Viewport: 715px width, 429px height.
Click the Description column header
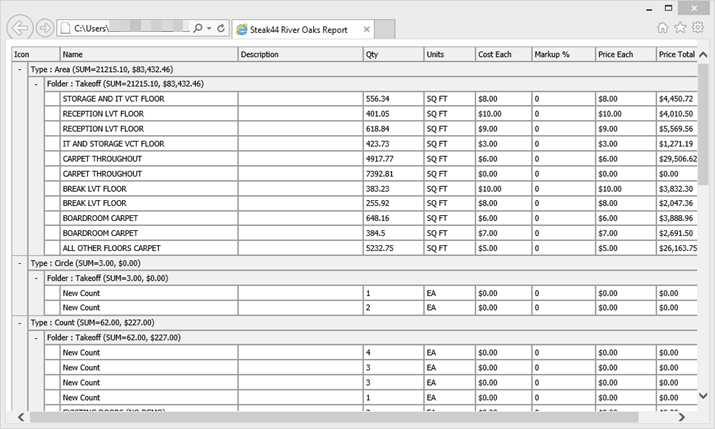pos(301,54)
